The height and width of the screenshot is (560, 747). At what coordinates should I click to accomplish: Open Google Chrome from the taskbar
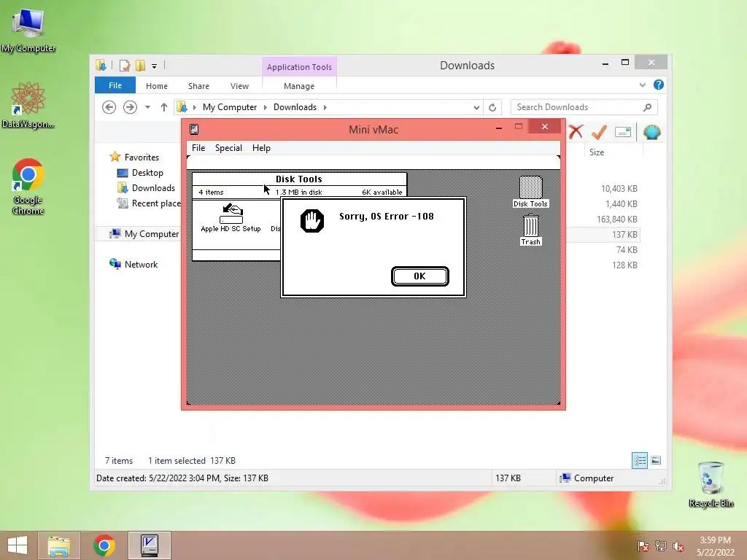(104, 545)
